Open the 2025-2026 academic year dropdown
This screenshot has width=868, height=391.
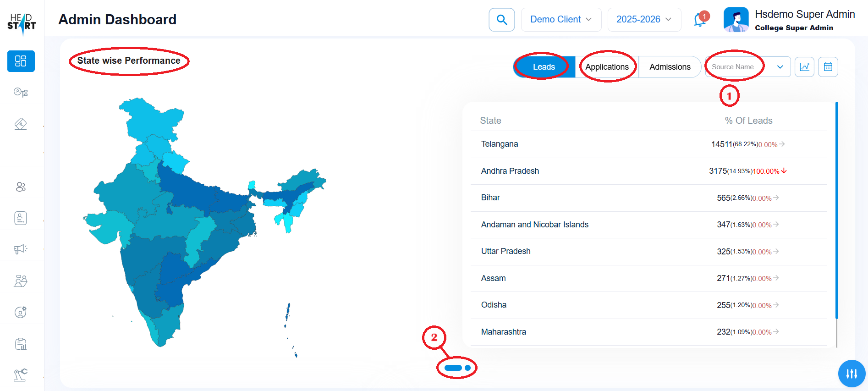tap(644, 20)
